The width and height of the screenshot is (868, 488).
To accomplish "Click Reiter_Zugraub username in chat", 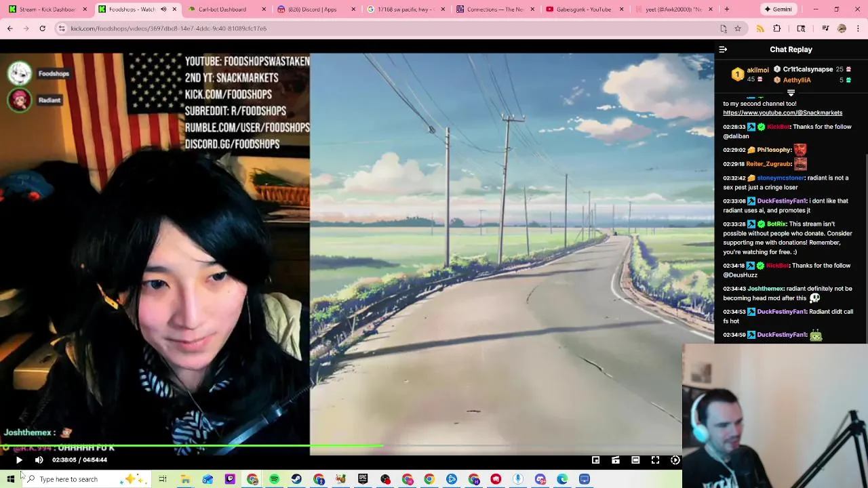I will pyautogui.click(x=768, y=164).
